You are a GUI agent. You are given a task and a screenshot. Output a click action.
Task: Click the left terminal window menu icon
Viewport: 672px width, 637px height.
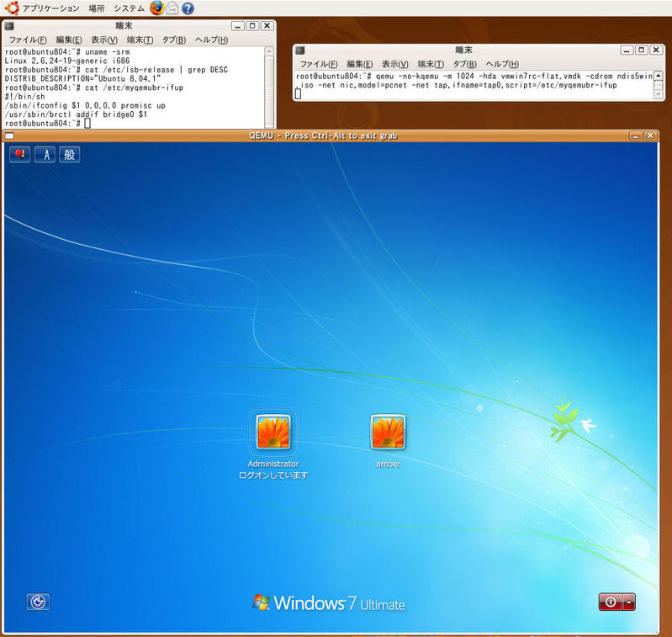[x=9, y=26]
